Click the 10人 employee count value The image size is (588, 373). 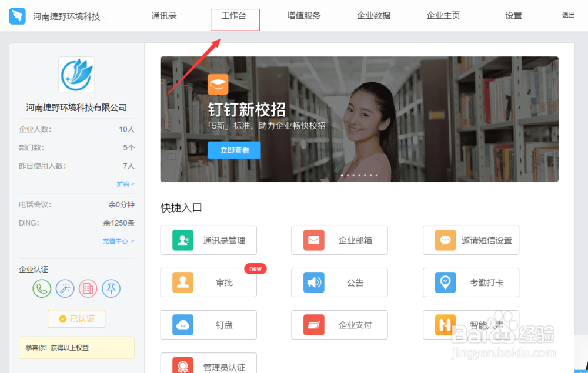coord(127,130)
